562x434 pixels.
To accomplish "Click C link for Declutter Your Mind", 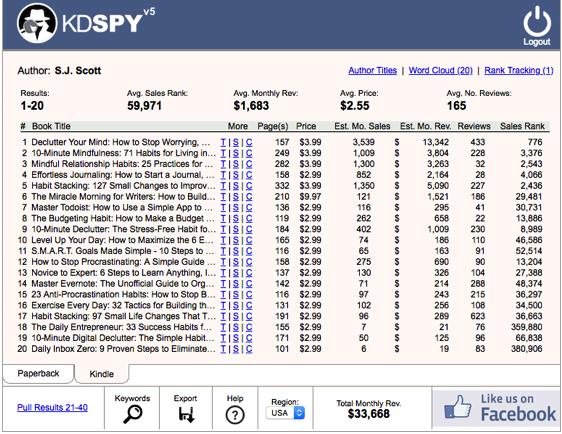I will [249, 142].
